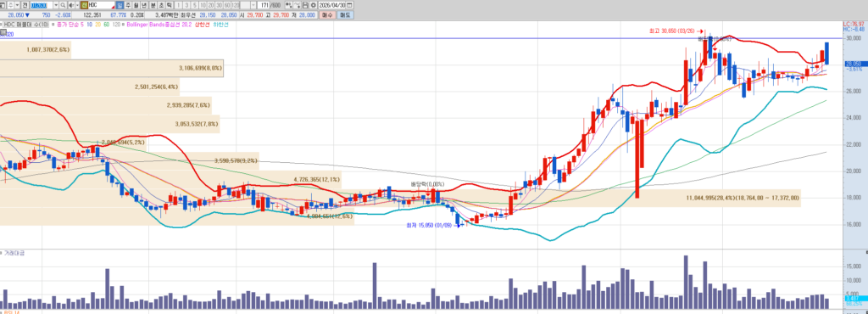Click the 171 candle count field
This screenshot has height=314, width=868.
click(x=263, y=5)
